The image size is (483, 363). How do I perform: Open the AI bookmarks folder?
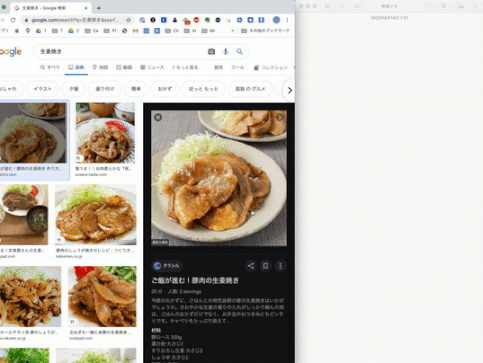pyautogui.click(x=190, y=31)
